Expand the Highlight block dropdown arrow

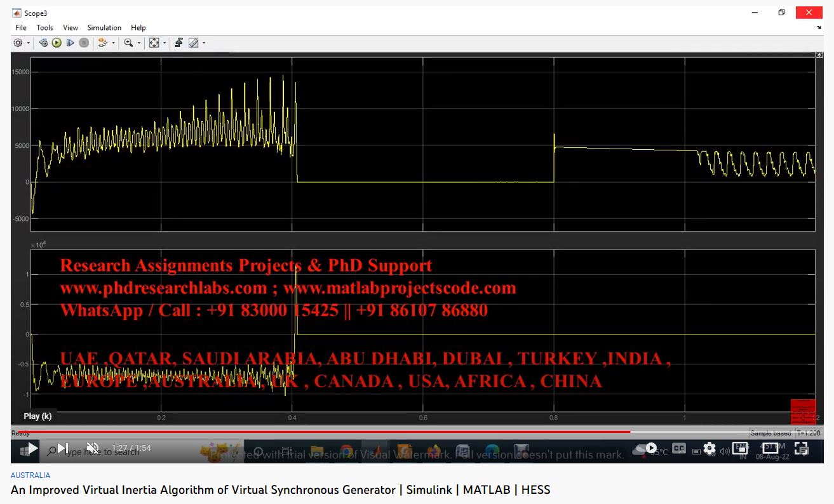pos(114,43)
